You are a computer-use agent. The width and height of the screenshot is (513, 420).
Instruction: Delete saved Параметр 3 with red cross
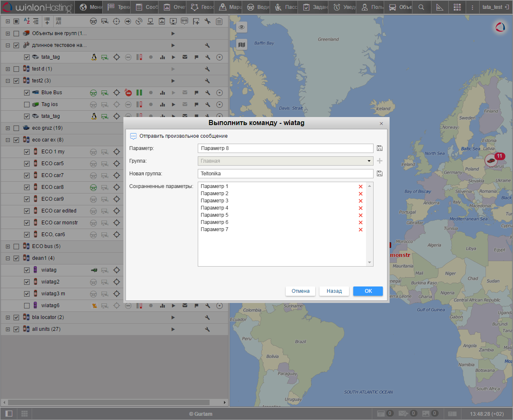(360, 201)
